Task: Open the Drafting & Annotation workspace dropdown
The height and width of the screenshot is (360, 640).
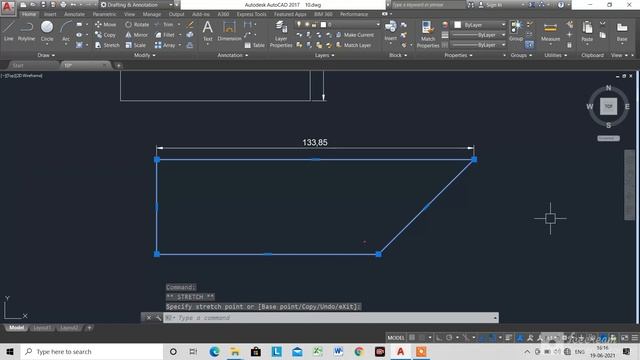Action: 137,5
